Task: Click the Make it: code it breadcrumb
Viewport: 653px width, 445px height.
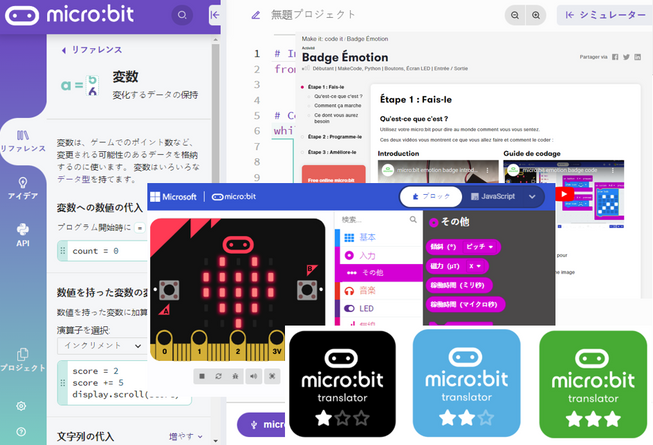Action: coord(322,39)
